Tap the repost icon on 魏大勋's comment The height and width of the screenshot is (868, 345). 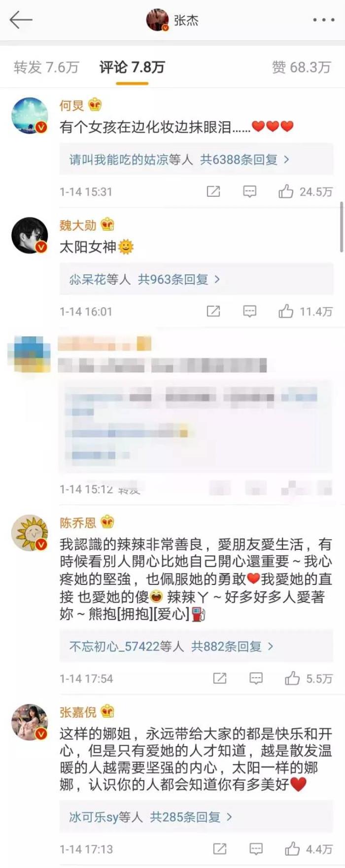point(213,311)
